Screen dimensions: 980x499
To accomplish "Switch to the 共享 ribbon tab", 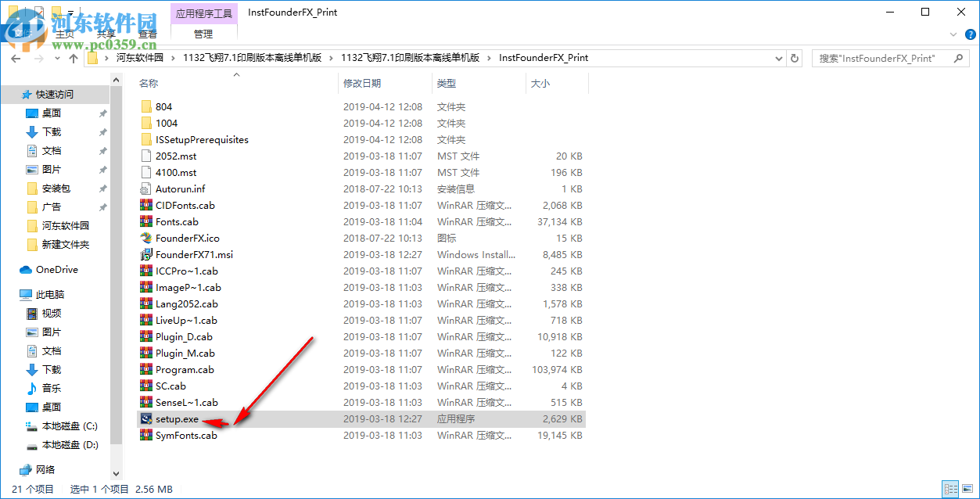I will [106, 34].
